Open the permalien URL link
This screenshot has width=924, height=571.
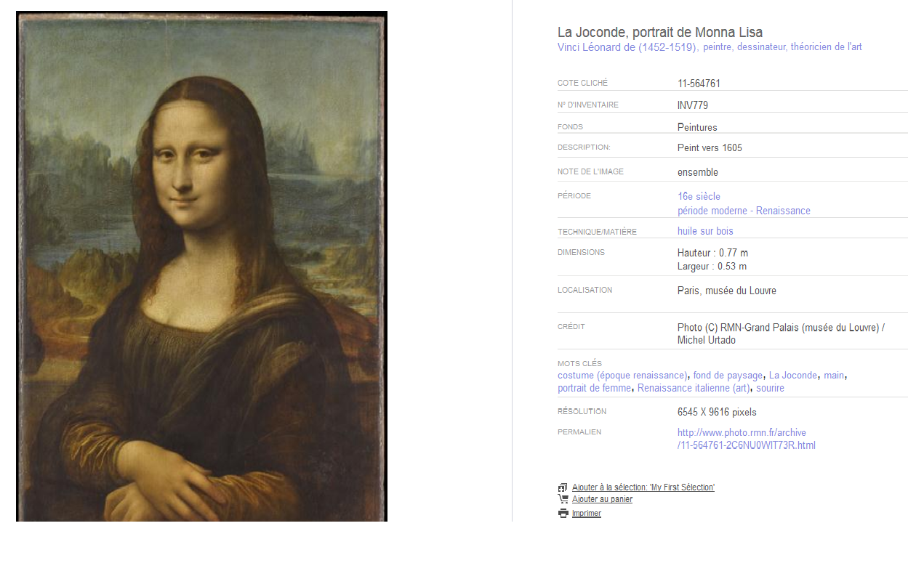coord(747,439)
